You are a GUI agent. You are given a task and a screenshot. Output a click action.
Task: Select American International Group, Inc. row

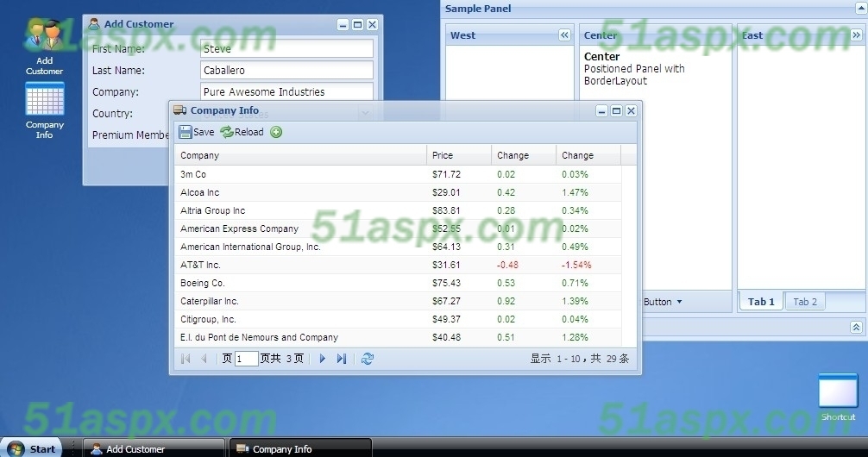[x=398, y=247]
